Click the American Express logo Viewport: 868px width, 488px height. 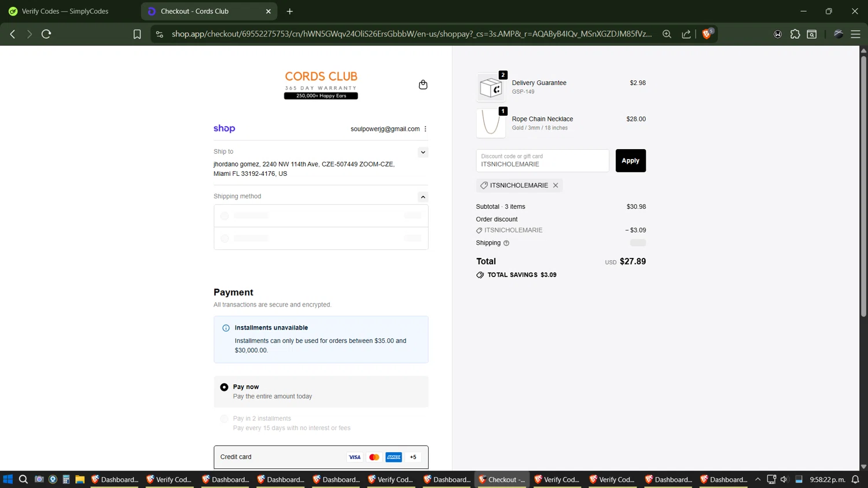click(x=393, y=457)
